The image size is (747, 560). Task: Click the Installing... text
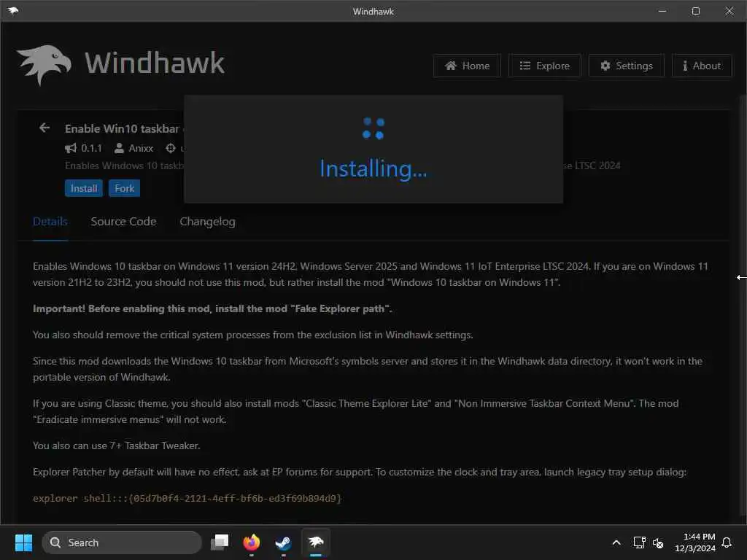373,168
